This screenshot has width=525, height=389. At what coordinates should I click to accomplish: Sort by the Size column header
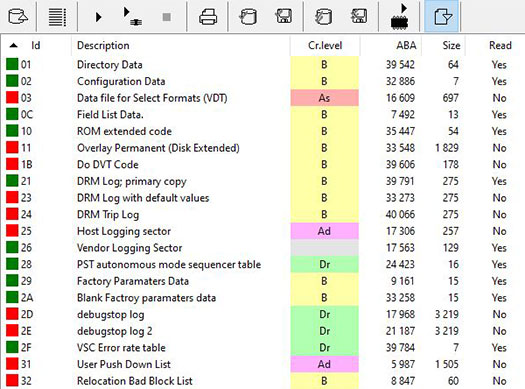coord(451,45)
